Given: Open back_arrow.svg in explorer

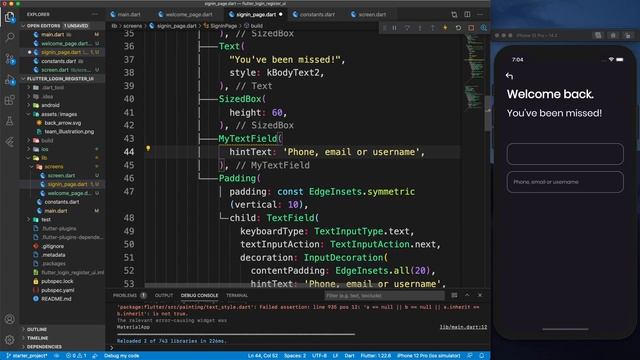Looking at the screenshot, I should (62, 123).
